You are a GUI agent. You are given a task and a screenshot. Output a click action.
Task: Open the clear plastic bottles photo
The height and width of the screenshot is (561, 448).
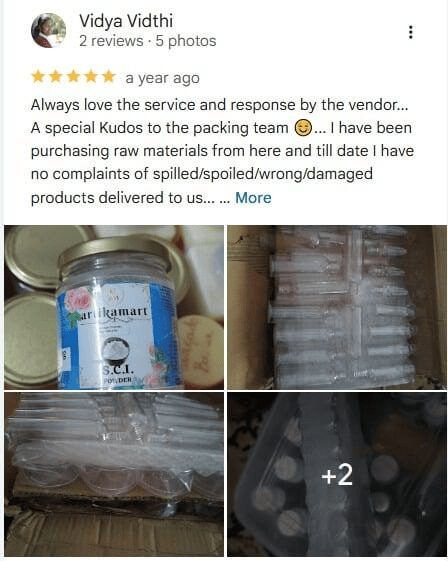[337, 307]
